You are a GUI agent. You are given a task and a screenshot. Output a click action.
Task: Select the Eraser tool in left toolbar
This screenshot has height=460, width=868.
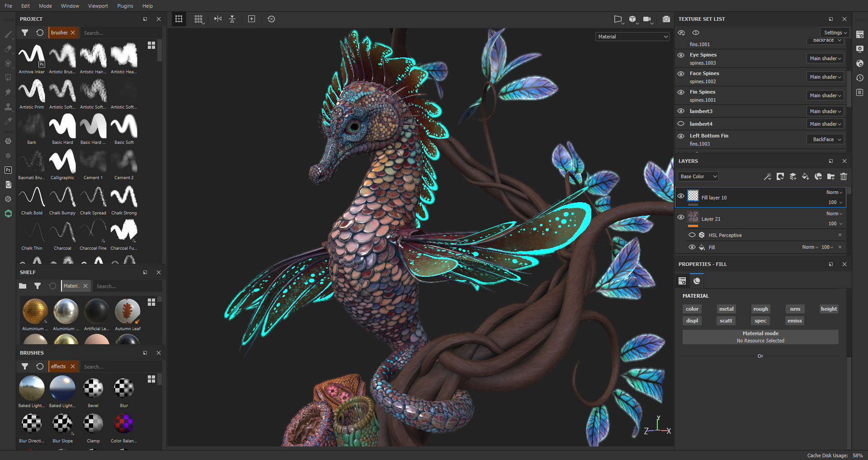[x=8, y=49]
